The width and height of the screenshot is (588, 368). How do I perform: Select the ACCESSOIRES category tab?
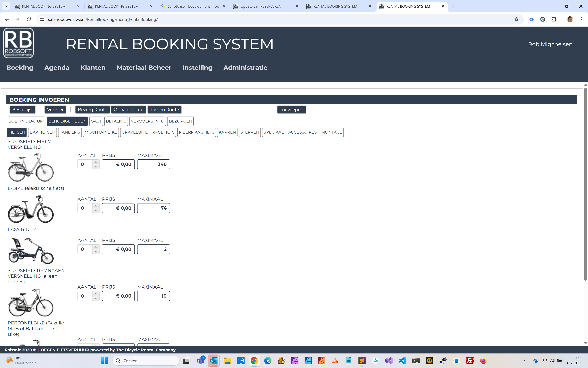(302, 132)
